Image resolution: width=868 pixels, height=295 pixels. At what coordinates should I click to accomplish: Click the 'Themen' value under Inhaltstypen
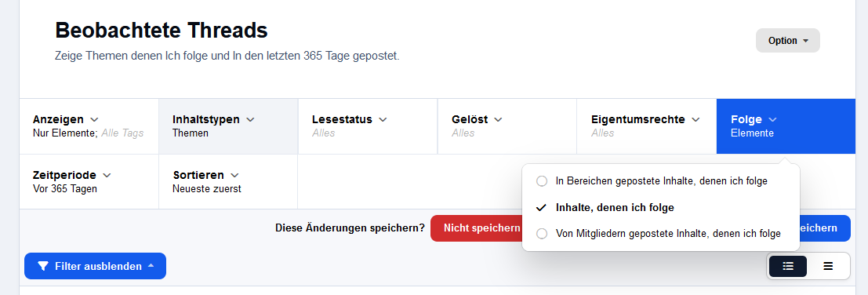click(x=191, y=133)
